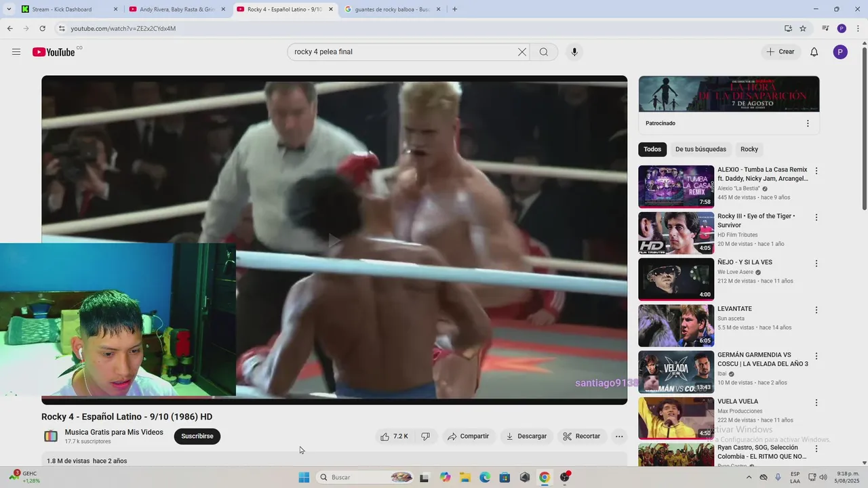Open File Explorer from the taskbar
This screenshot has height=488, width=868.
465,477
